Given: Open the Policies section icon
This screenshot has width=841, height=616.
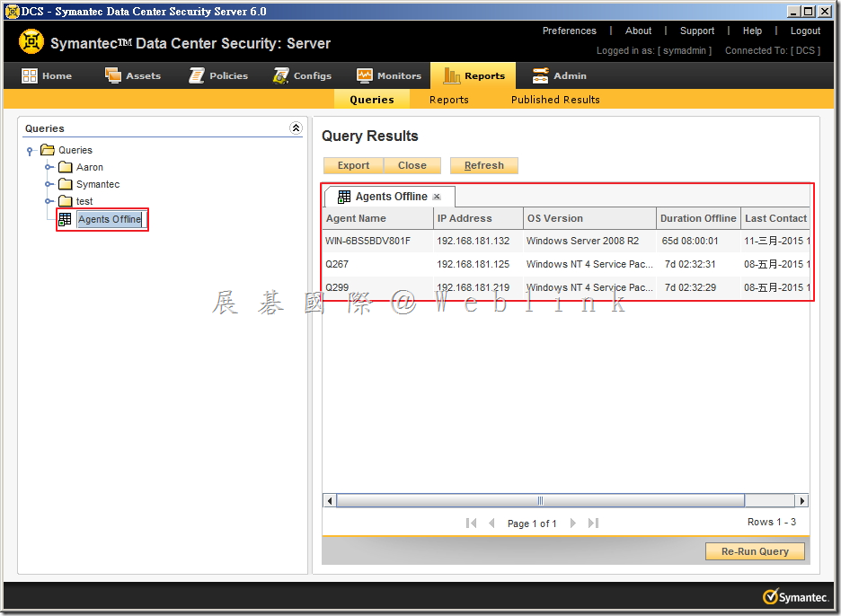Looking at the screenshot, I should coord(196,75).
